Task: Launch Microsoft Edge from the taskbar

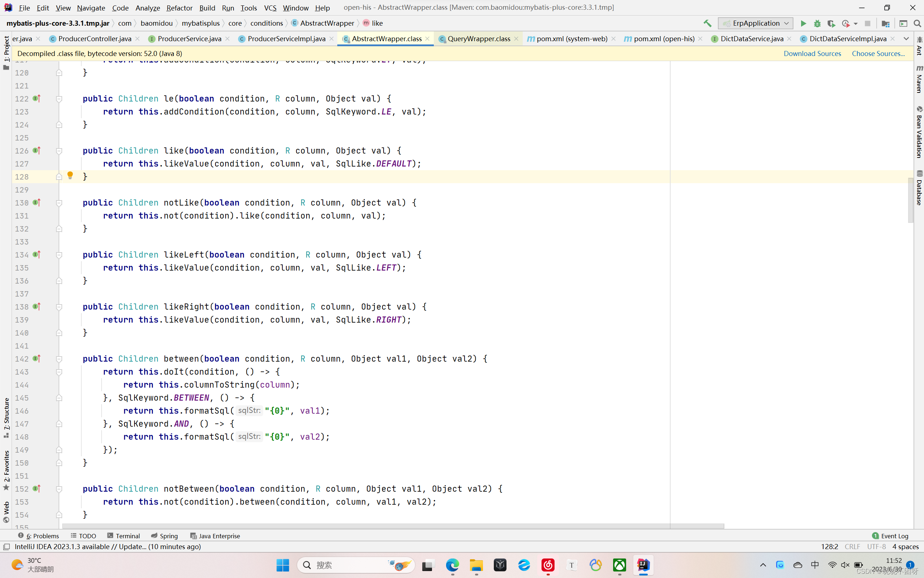Action: [x=453, y=565]
